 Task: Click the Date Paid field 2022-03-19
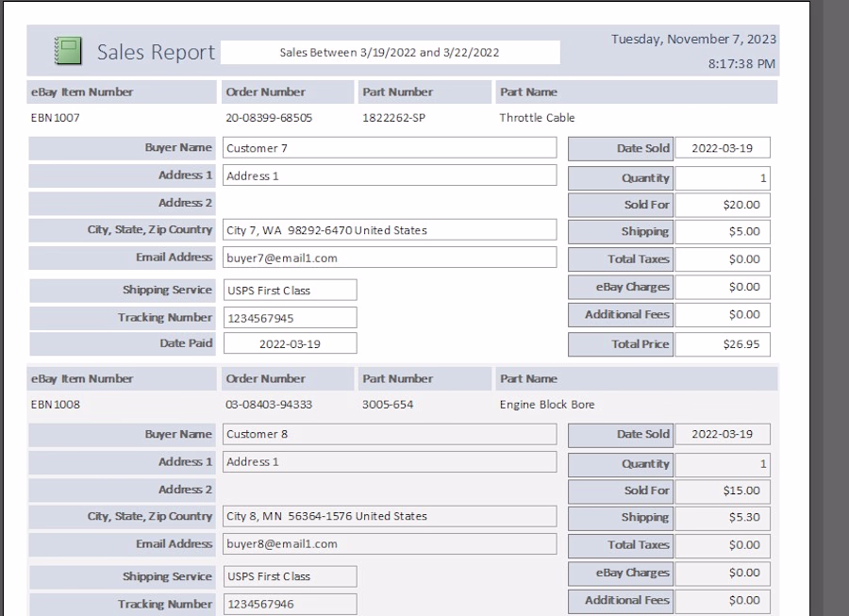pos(291,343)
